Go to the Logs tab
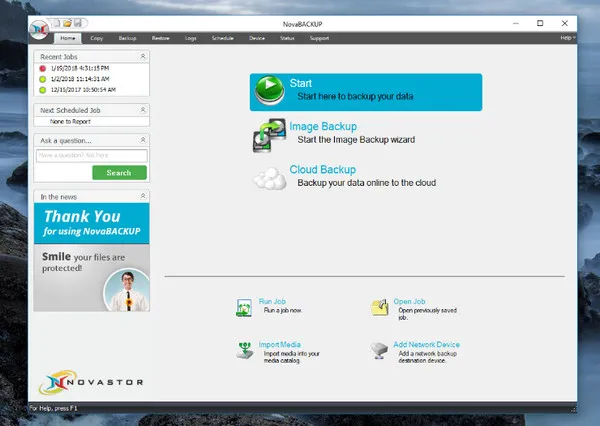Screen dimensions: 600x426 click(x=191, y=38)
